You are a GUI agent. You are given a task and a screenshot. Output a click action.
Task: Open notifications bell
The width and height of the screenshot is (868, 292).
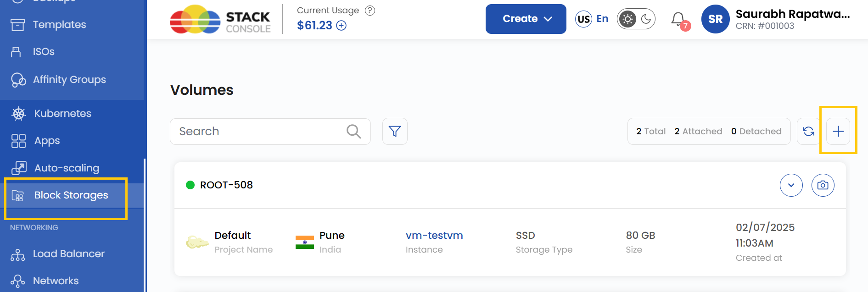[x=678, y=19]
